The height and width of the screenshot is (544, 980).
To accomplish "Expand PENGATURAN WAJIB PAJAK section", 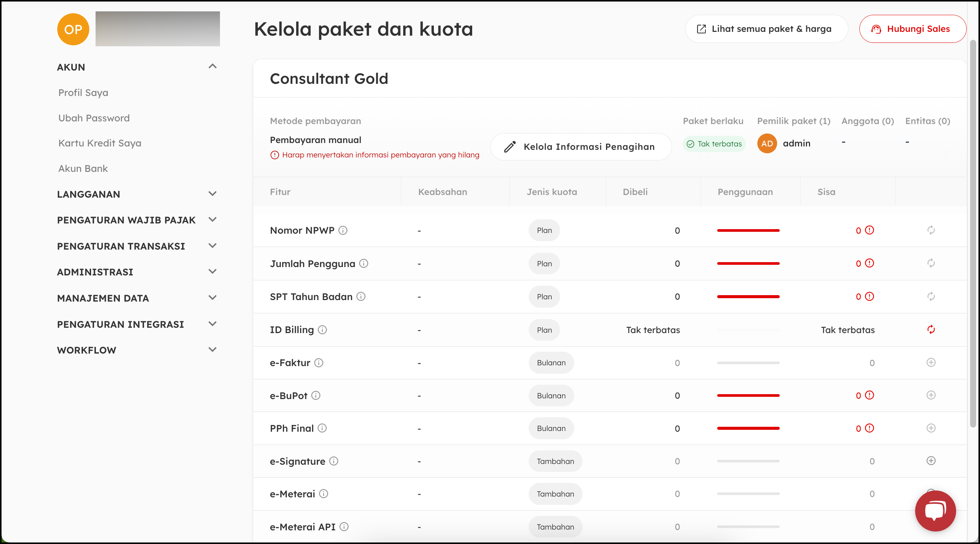I will pos(212,220).
